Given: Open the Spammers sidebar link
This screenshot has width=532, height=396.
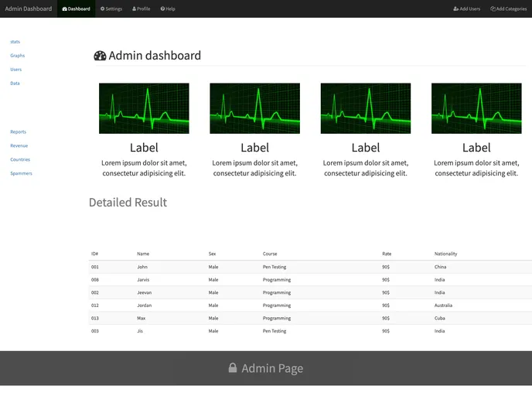Looking at the screenshot, I should [21, 173].
